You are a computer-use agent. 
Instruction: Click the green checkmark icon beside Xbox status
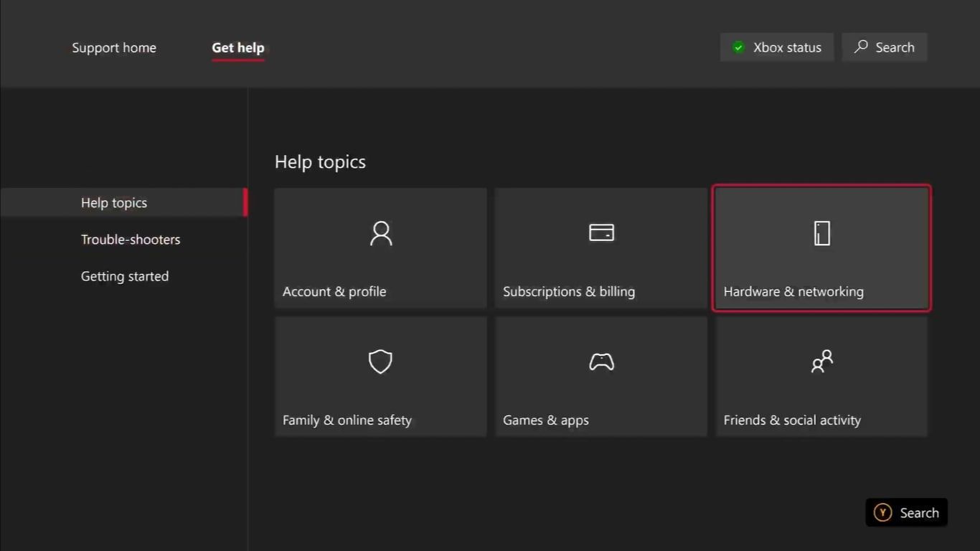click(738, 47)
